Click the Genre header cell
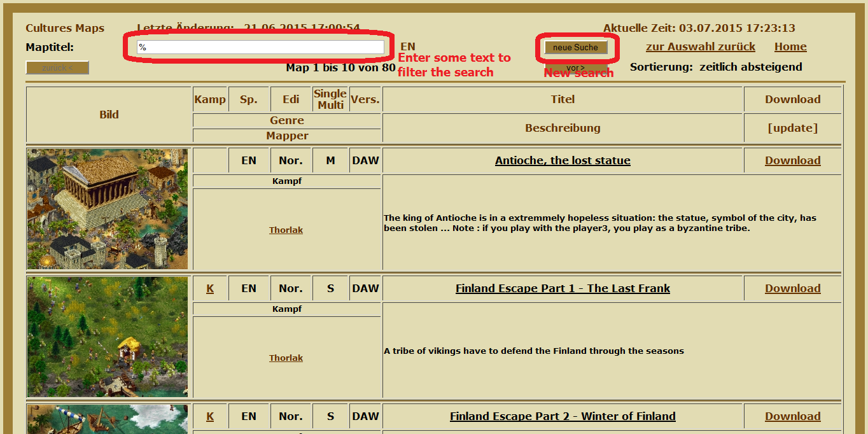Viewport: 868px width, 434px height. pos(287,120)
